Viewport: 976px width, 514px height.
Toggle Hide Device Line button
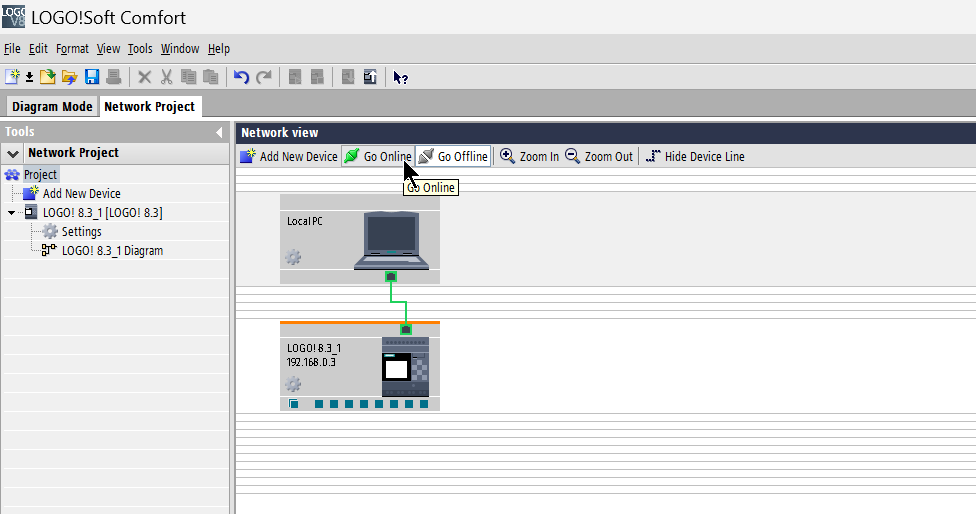pyautogui.click(x=695, y=156)
